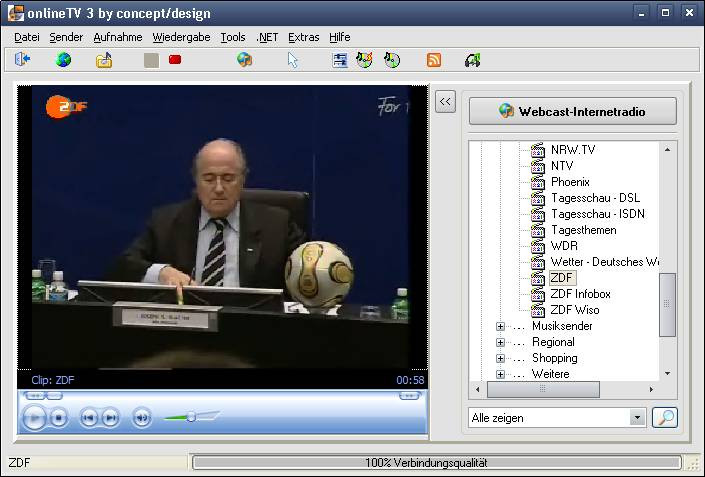705x477 pixels.
Task: Open the Datei menu
Action: (27, 37)
